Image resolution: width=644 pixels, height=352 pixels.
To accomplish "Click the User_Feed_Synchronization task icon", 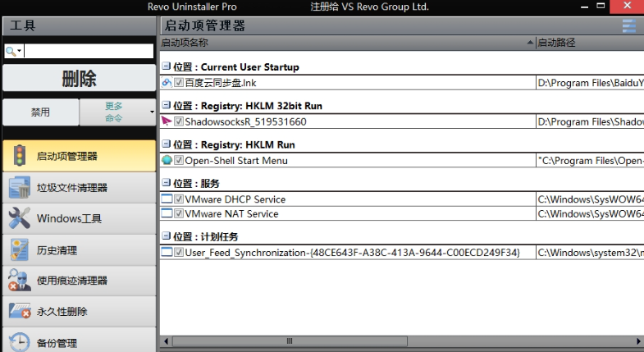I will (167, 252).
